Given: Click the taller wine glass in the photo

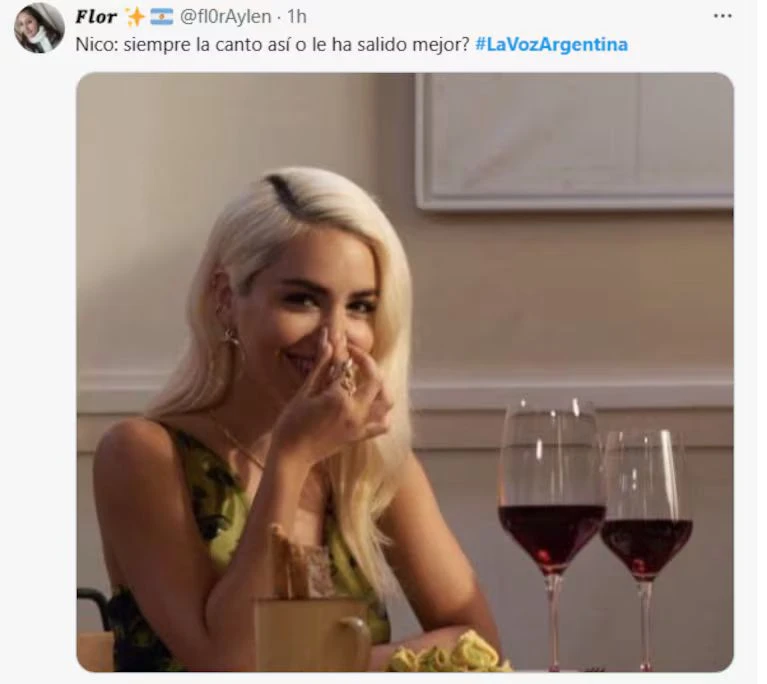Looking at the screenshot, I should pos(551,533).
